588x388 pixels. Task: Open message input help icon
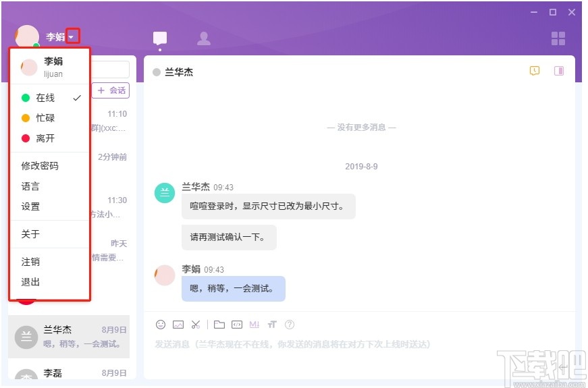(x=290, y=325)
